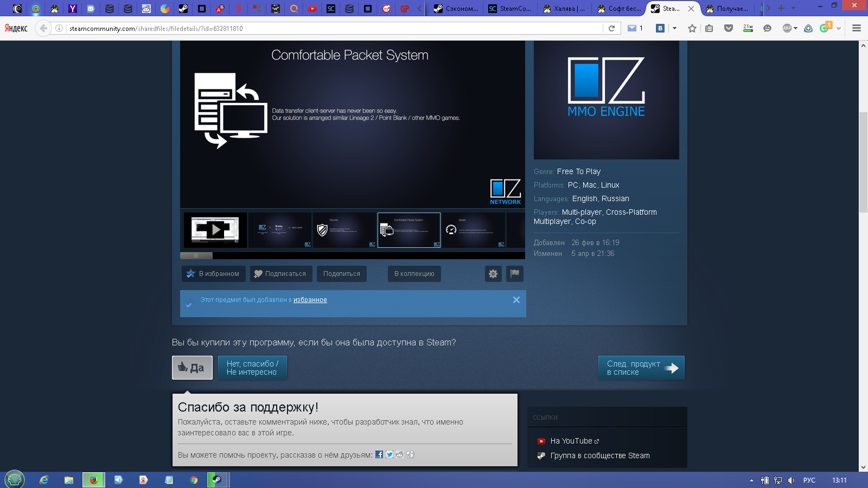Show site info icon in address bar

coord(59,28)
